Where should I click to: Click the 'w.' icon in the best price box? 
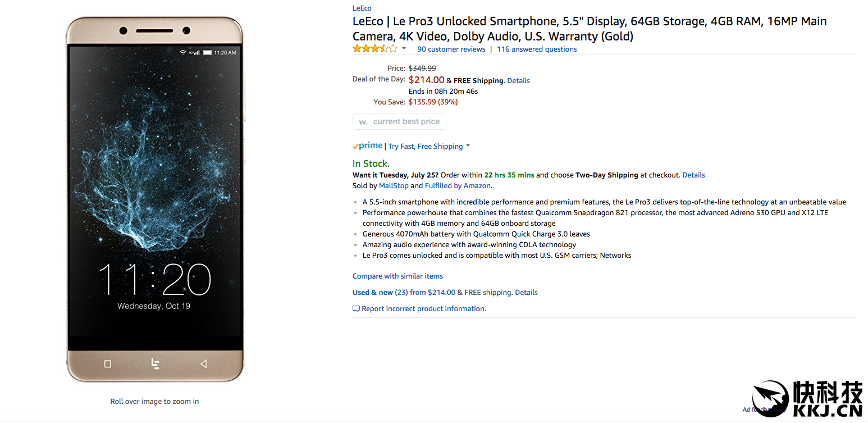pyautogui.click(x=363, y=122)
